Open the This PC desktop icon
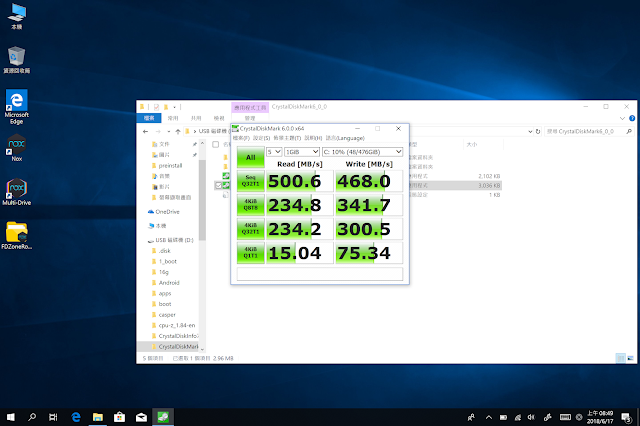The height and width of the screenshot is (426, 640). click(x=16, y=16)
